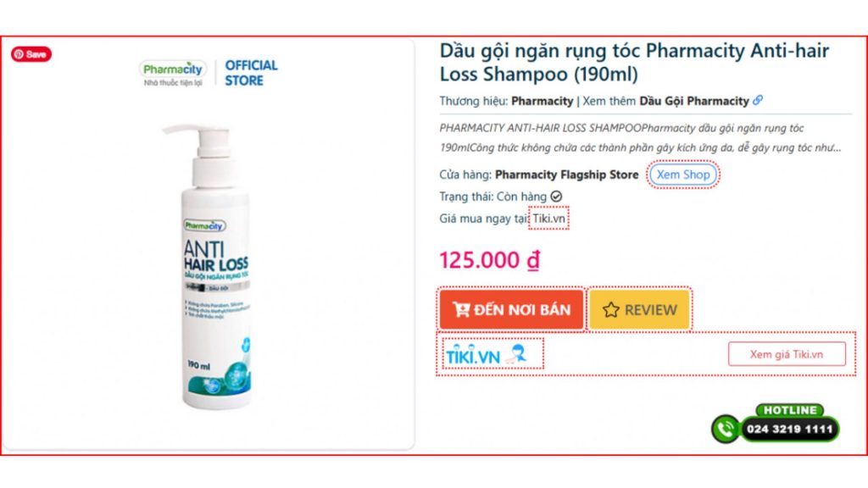Click the Pharmacity logo above product
Screen dimensions: 868x488
click(x=173, y=74)
